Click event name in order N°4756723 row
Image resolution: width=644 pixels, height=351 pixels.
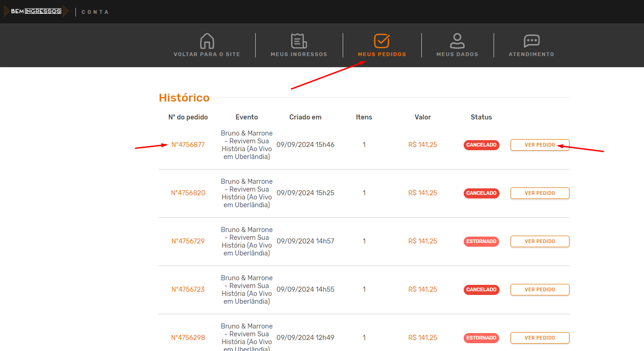(x=247, y=289)
